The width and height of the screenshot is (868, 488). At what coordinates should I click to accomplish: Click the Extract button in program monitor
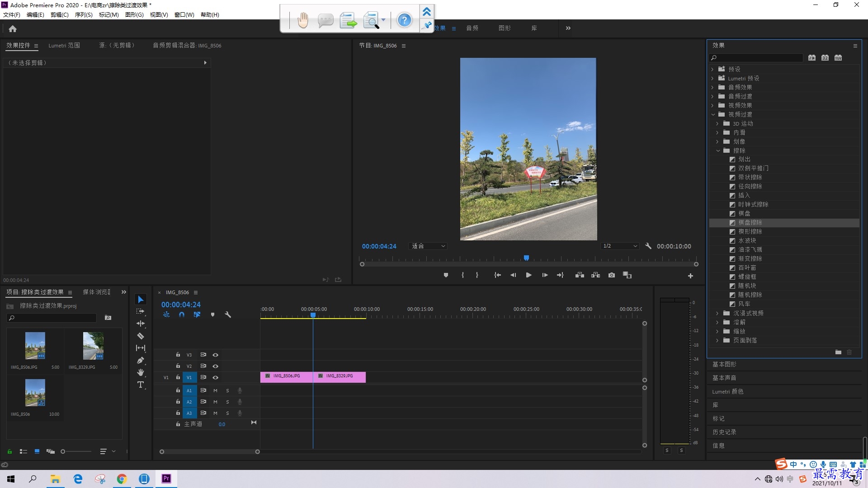pos(595,275)
